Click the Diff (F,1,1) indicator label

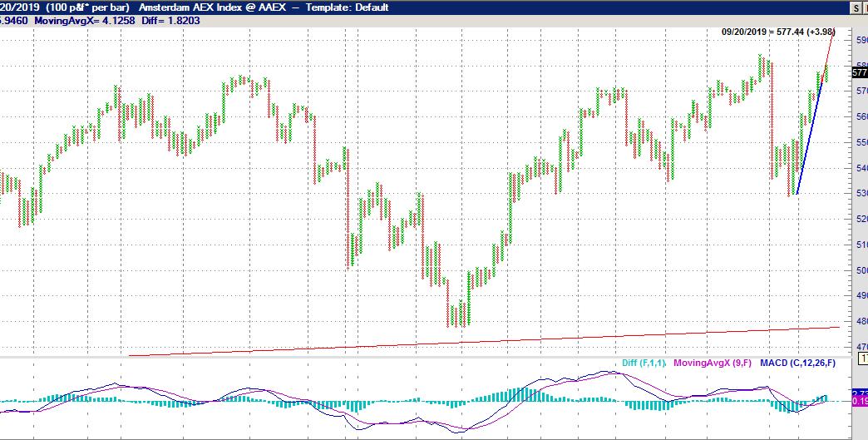click(646, 363)
